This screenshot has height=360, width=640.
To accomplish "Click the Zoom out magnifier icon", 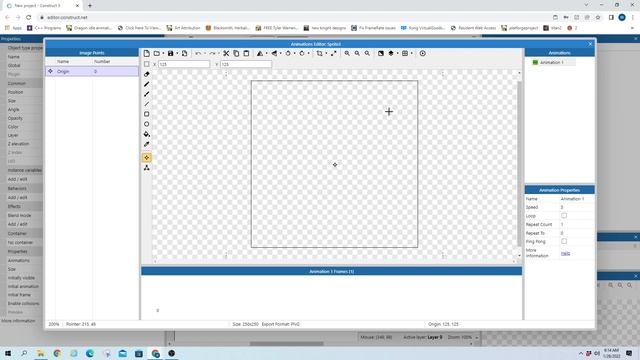I will coord(357,53).
